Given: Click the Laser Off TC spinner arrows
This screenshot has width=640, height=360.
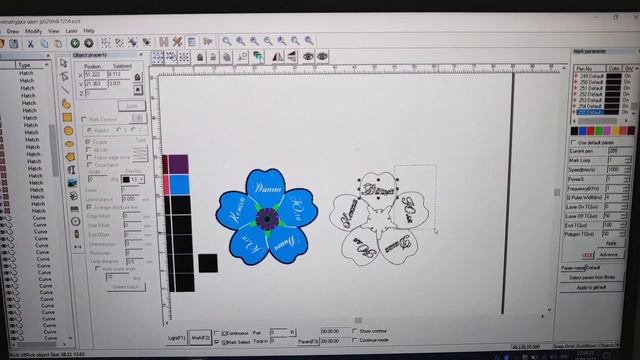Looking at the screenshot, I should point(624,216).
